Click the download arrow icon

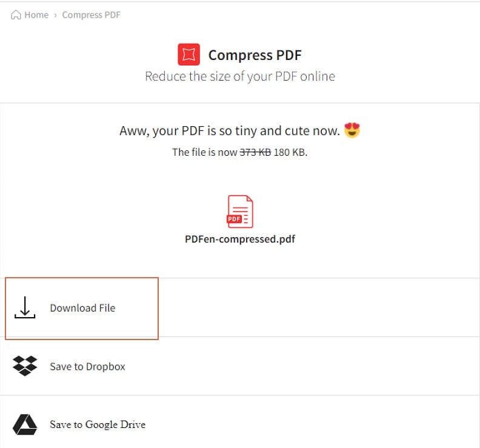[x=25, y=307]
